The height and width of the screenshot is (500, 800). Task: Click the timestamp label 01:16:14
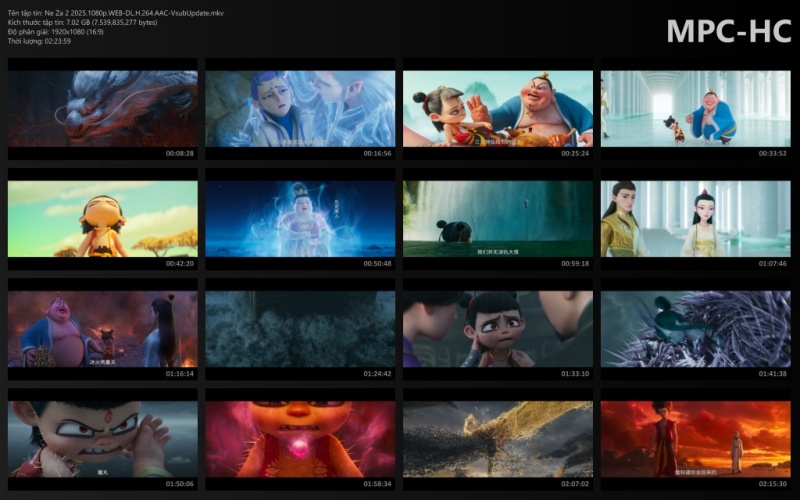(180, 373)
